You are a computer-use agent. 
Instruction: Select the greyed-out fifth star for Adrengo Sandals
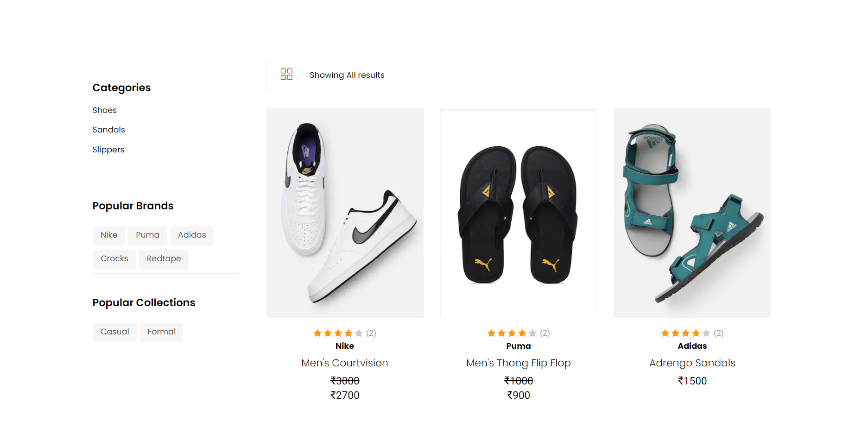tap(706, 333)
